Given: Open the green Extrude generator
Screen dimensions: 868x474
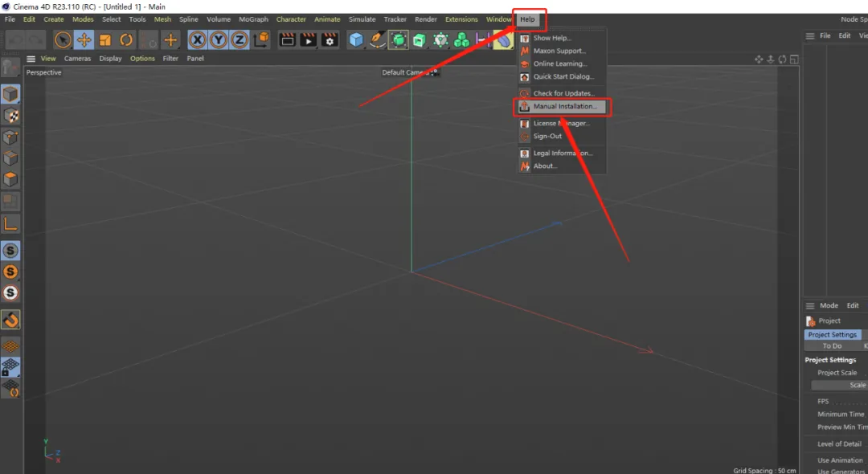Looking at the screenshot, I should tap(420, 40).
